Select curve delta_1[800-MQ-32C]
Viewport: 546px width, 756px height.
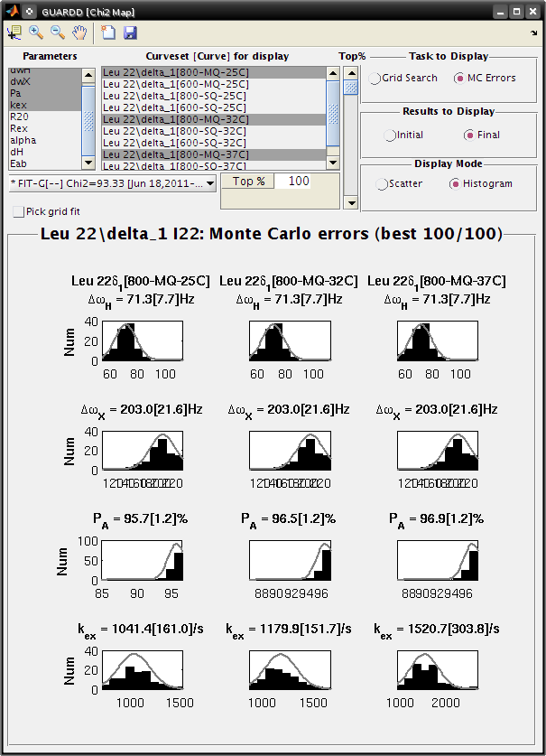(214, 119)
